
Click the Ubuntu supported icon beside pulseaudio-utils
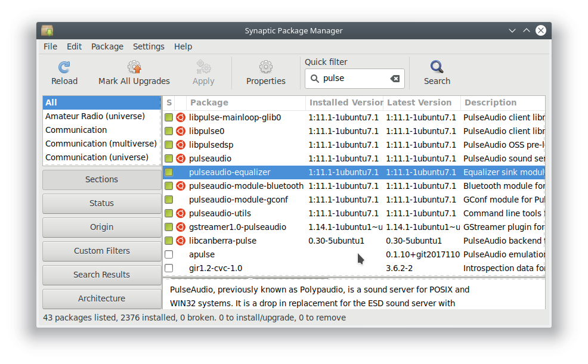click(x=180, y=213)
